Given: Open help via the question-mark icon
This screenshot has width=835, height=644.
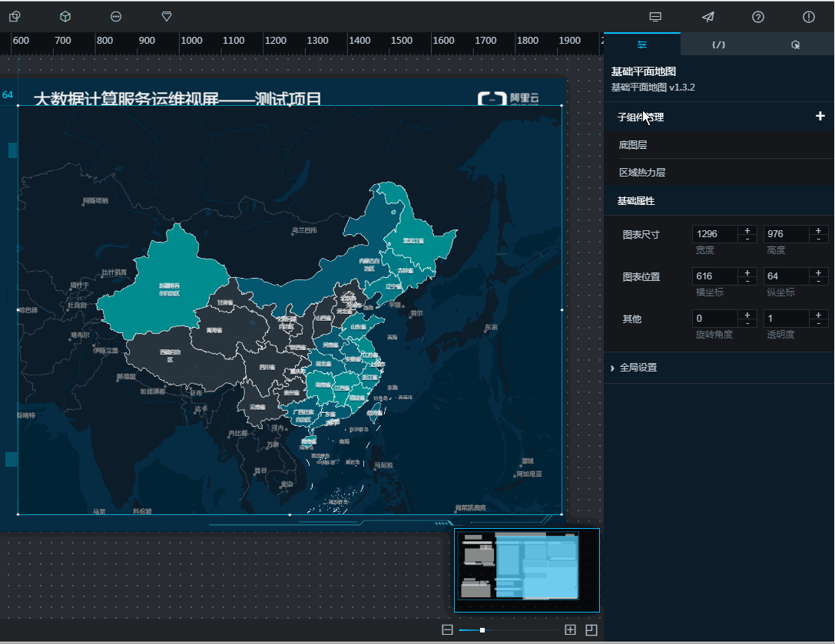Looking at the screenshot, I should tap(757, 17).
